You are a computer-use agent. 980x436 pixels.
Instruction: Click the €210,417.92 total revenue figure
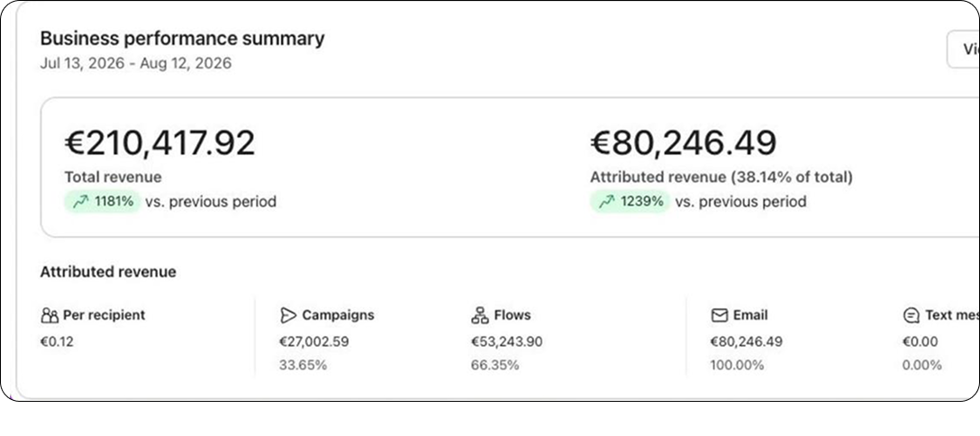pos(160,143)
